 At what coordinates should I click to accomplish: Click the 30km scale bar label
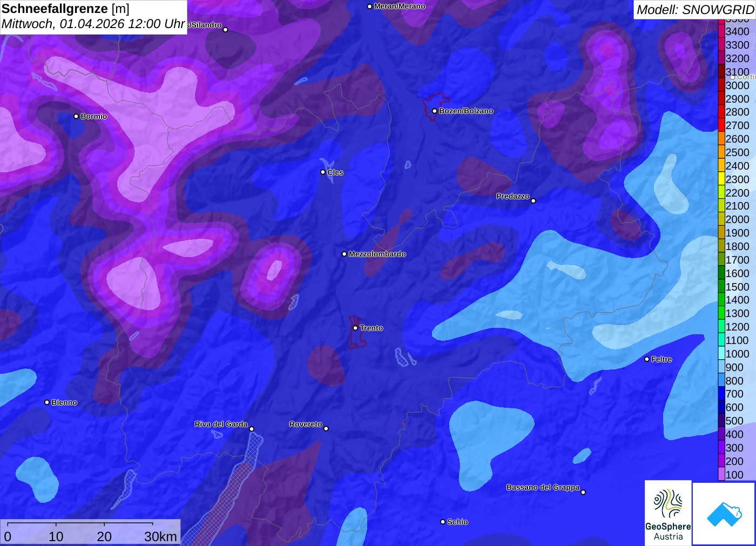160,536
